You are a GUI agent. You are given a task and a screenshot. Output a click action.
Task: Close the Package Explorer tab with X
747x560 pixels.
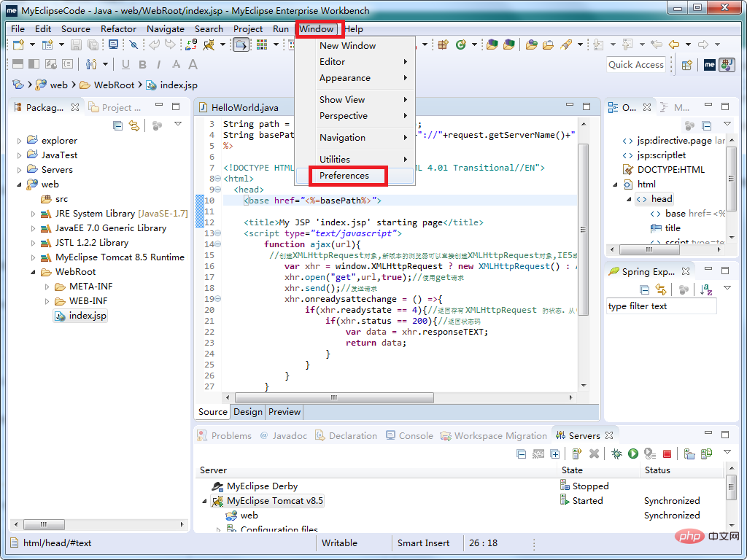(x=75, y=107)
